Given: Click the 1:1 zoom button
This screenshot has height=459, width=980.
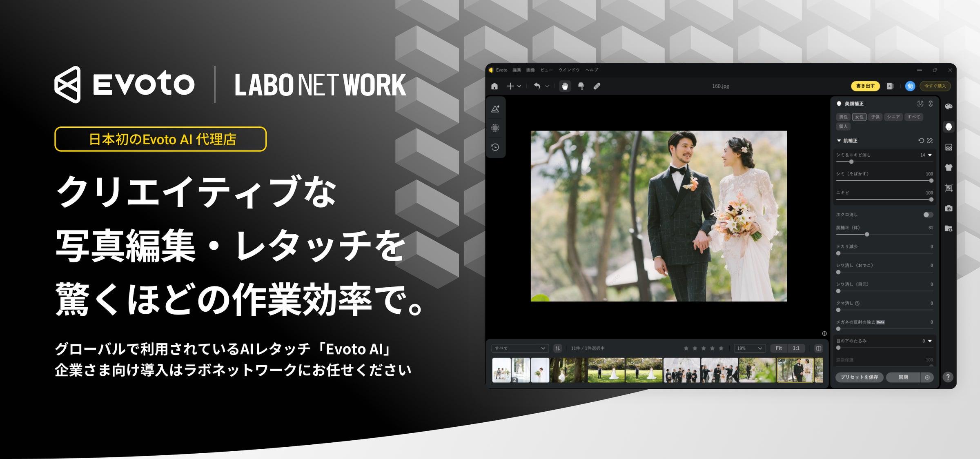Looking at the screenshot, I should pyautogui.click(x=796, y=348).
